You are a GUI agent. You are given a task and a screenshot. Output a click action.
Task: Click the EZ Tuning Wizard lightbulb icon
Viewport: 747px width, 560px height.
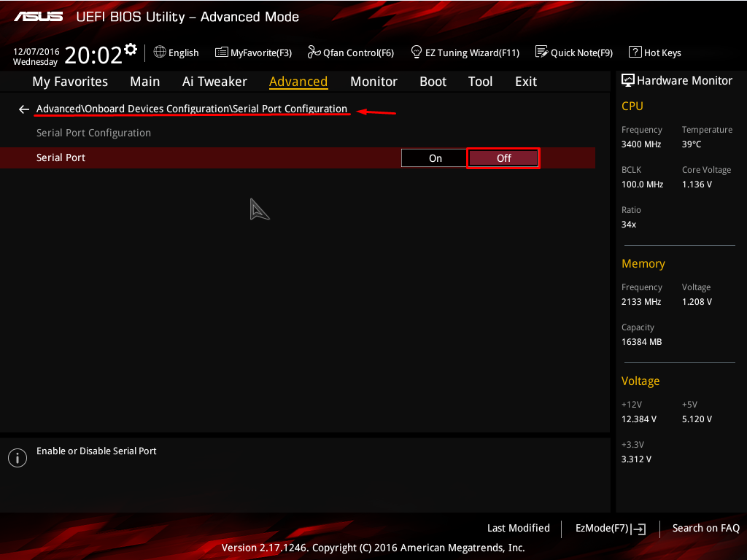[x=417, y=52]
